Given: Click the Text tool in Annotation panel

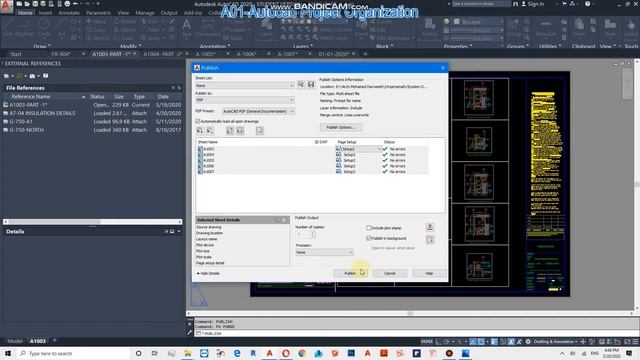Looking at the screenshot, I should tap(187, 28).
